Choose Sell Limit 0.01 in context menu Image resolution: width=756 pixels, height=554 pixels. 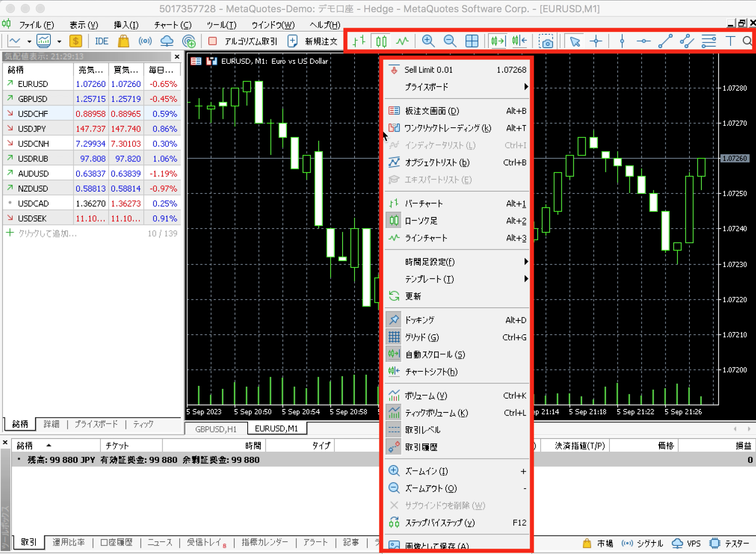tap(457, 70)
